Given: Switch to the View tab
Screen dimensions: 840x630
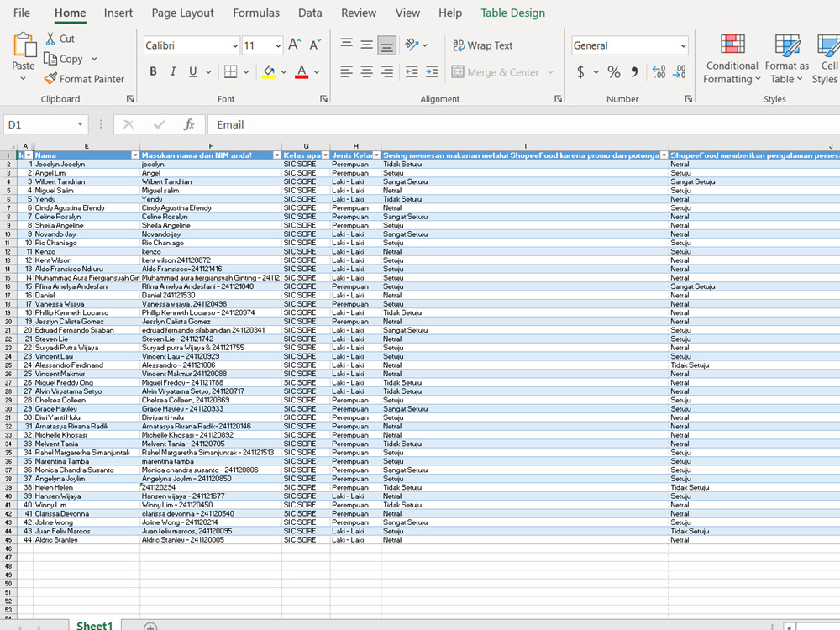Looking at the screenshot, I should (x=407, y=13).
